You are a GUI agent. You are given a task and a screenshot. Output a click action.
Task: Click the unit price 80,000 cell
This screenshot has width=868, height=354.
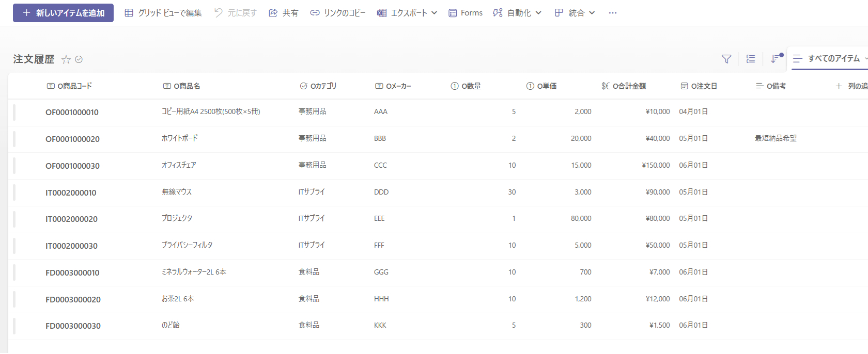[x=581, y=218]
